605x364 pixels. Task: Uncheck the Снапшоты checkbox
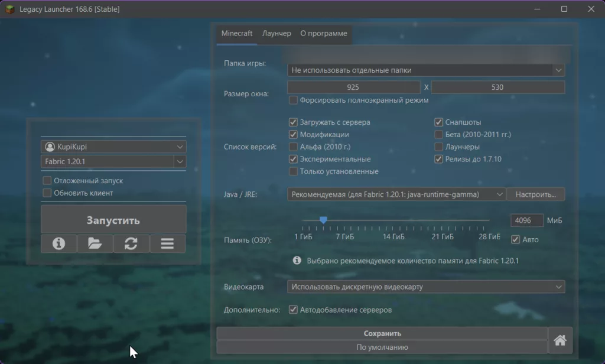(x=438, y=122)
